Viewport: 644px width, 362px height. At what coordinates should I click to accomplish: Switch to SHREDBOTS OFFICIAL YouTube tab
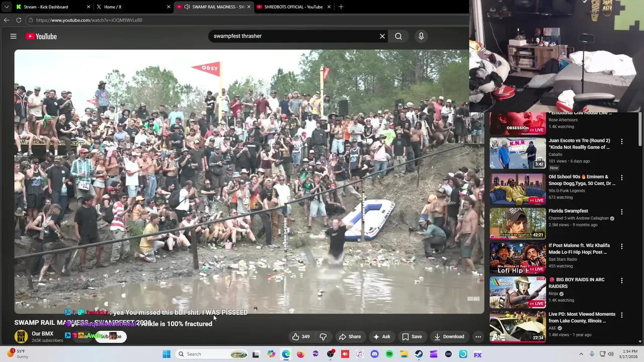294,7
